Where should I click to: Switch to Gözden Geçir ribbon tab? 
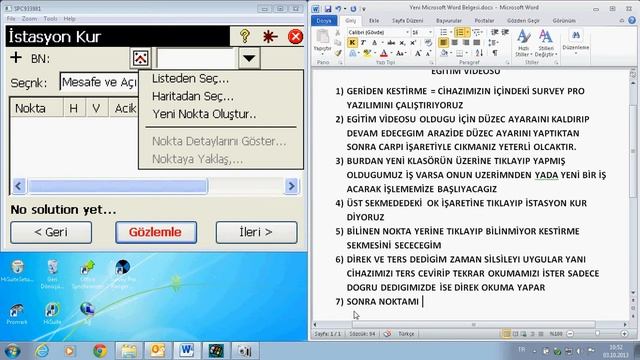pyautogui.click(x=523, y=20)
